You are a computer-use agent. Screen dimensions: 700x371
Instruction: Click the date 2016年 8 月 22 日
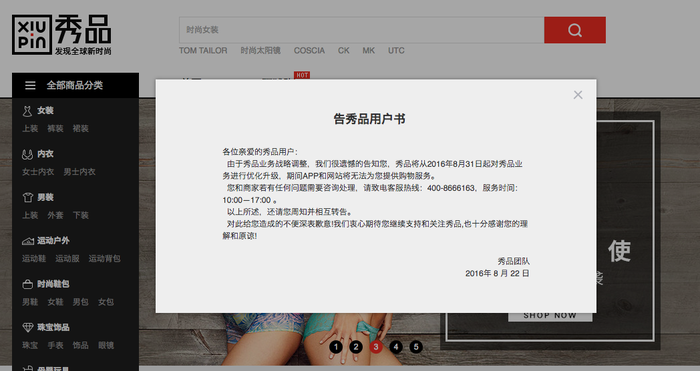tap(497, 273)
